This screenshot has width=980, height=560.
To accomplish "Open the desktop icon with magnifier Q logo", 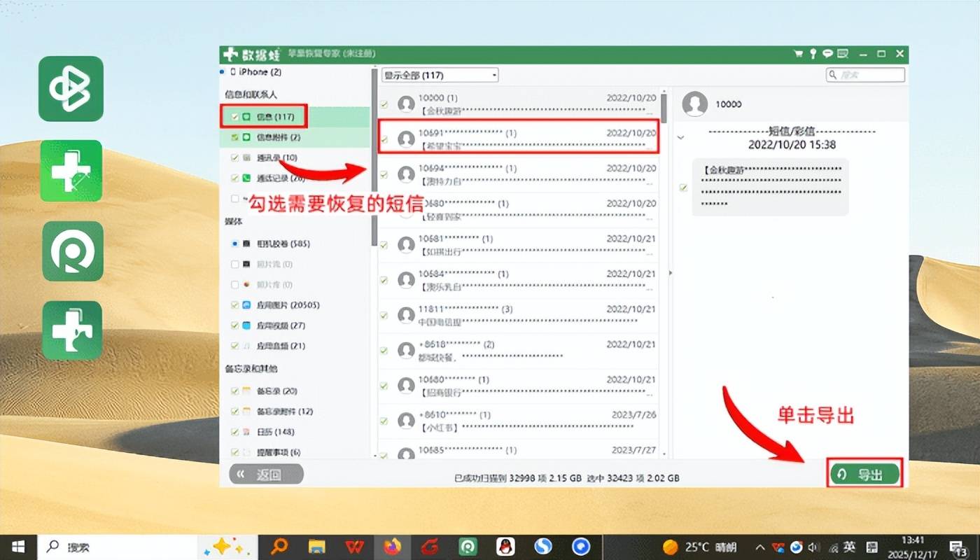I will pyautogui.click(x=72, y=251).
